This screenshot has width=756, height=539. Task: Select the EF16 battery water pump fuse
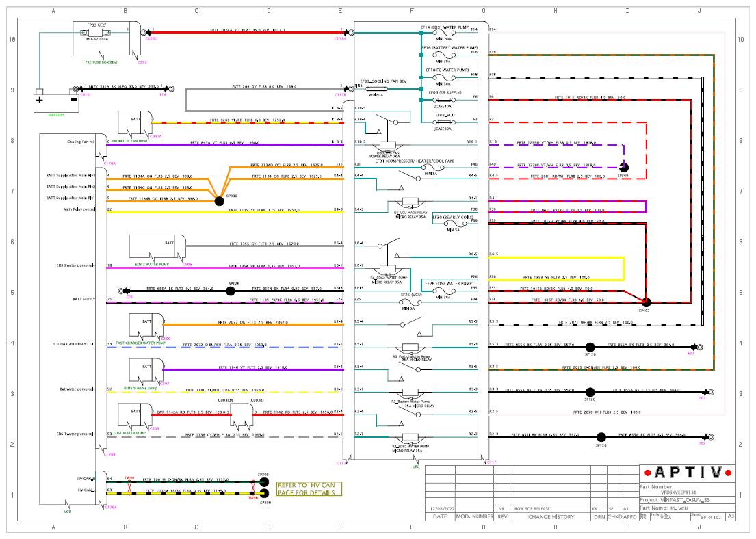click(x=443, y=55)
